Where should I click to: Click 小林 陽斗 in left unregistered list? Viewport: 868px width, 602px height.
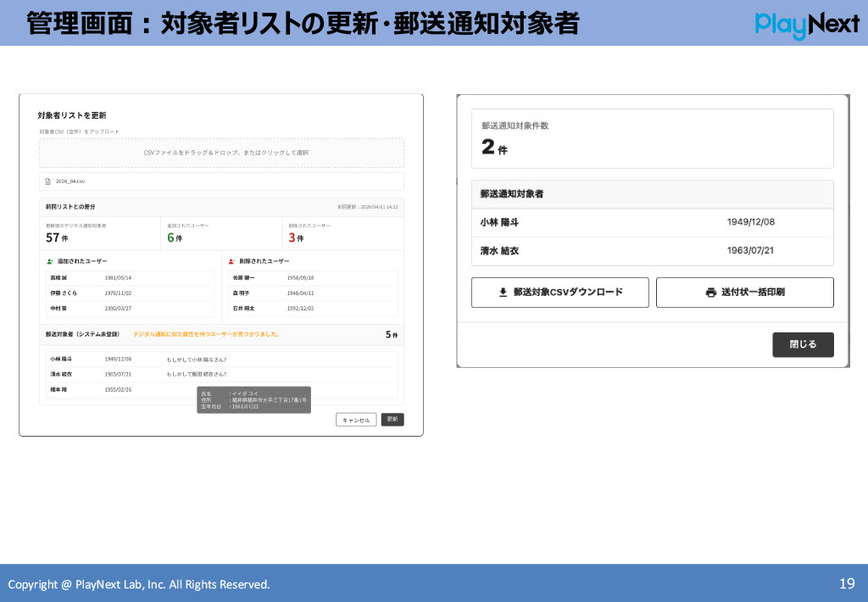click(x=61, y=360)
